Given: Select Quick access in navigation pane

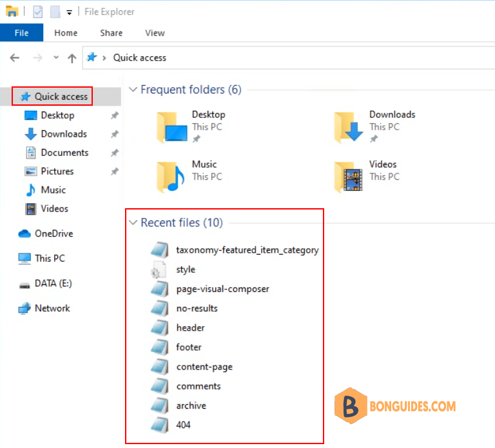Looking at the screenshot, I should coord(61,96).
